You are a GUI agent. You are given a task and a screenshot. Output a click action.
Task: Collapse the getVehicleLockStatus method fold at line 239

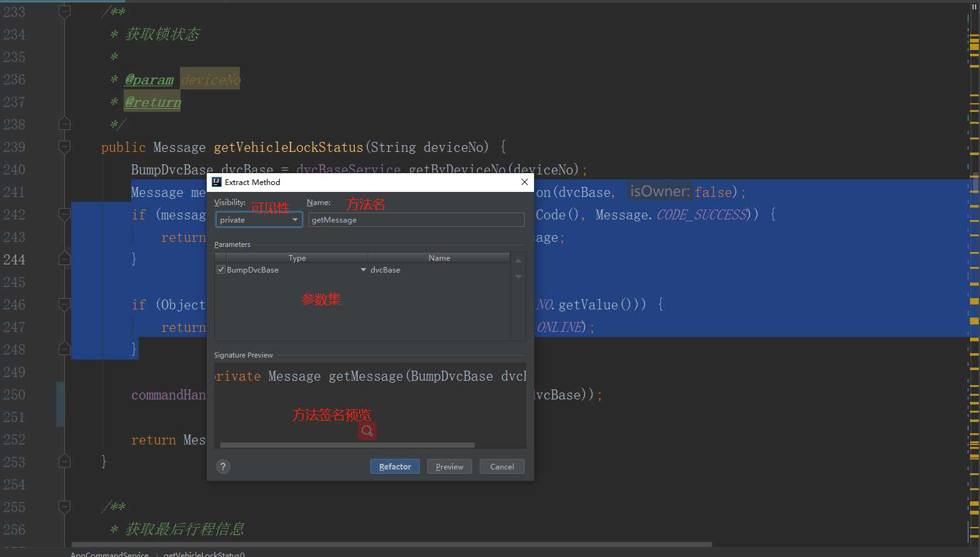(64, 147)
